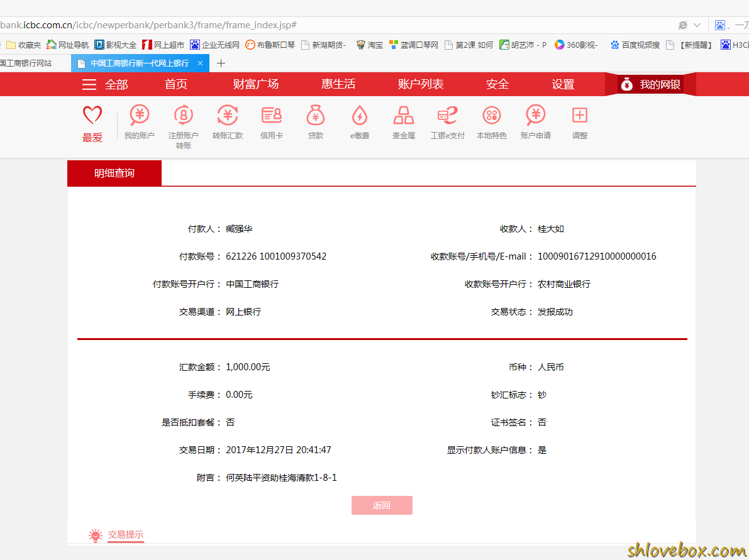The width and height of the screenshot is (749, 560).
Task: Open the 第2课 如何 bookmark
Action: (469, 45)
